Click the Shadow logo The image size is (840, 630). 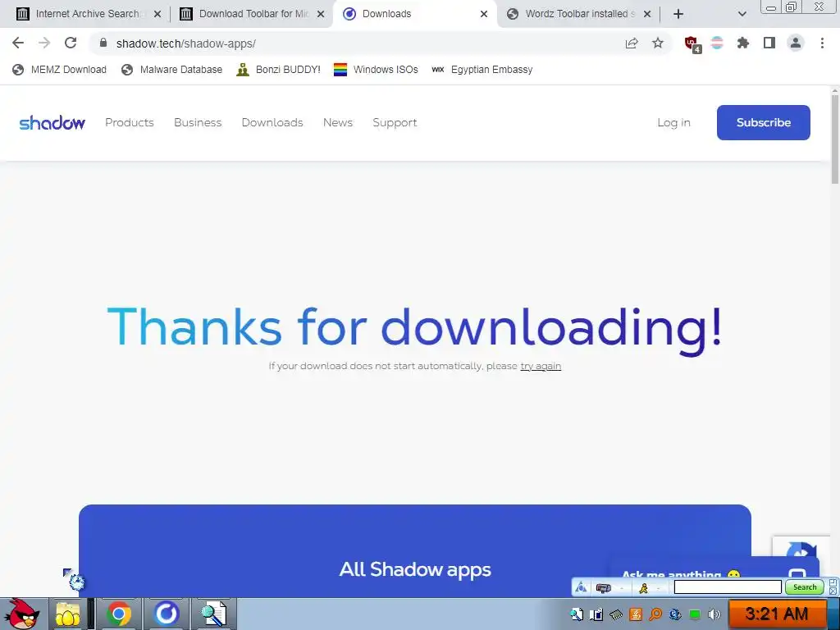point(52,123)
